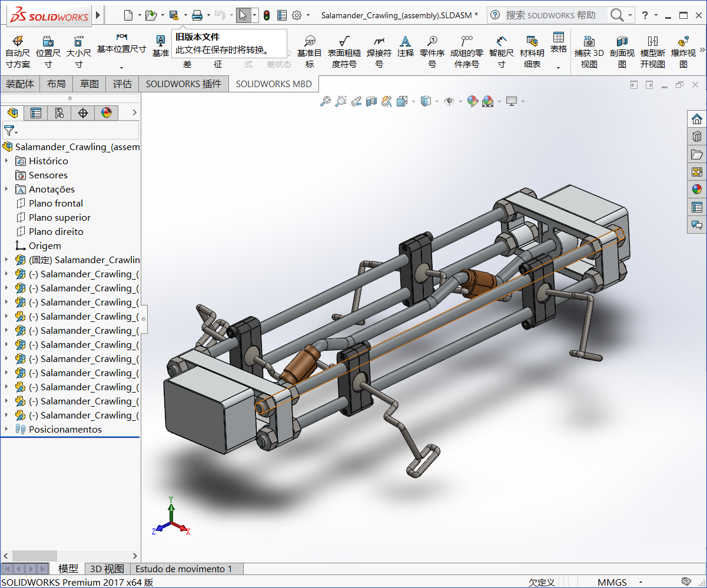Select Plano frontal in the tree

(x=56, y=203)
